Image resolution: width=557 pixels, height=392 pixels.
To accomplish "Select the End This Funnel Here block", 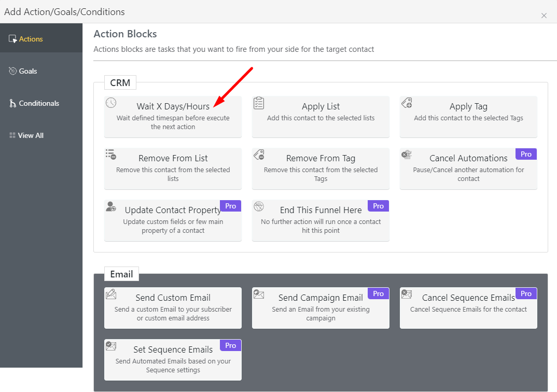I will click(321, 220).
